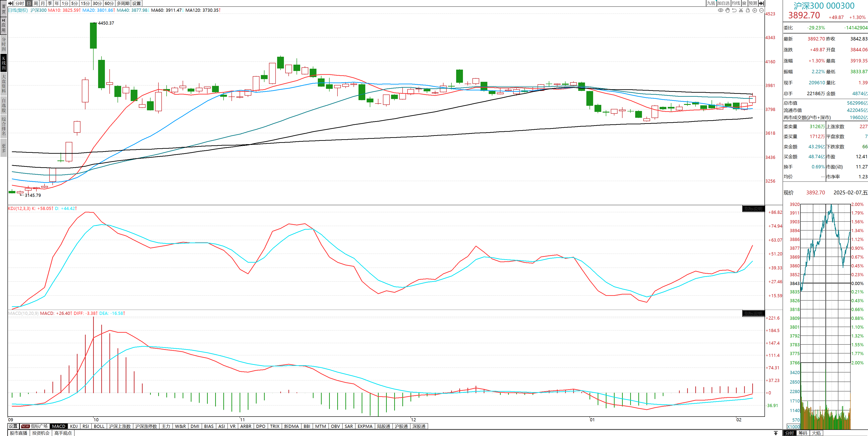Viewport: 868px width, 436px height.
Task: Select the 年 yearly period tab
Action: tap(57, 3)
